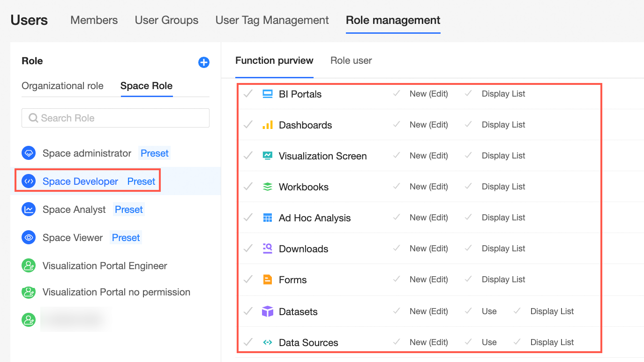Click the Downloads purple search-list icon
This screenshot has height=362, width=644.
(x=268, y=249)
